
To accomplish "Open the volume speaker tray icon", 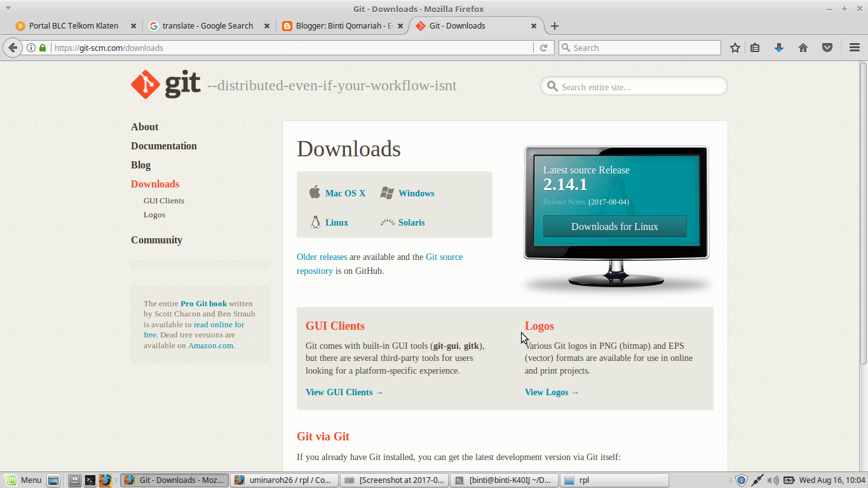I will click(773, 480).
